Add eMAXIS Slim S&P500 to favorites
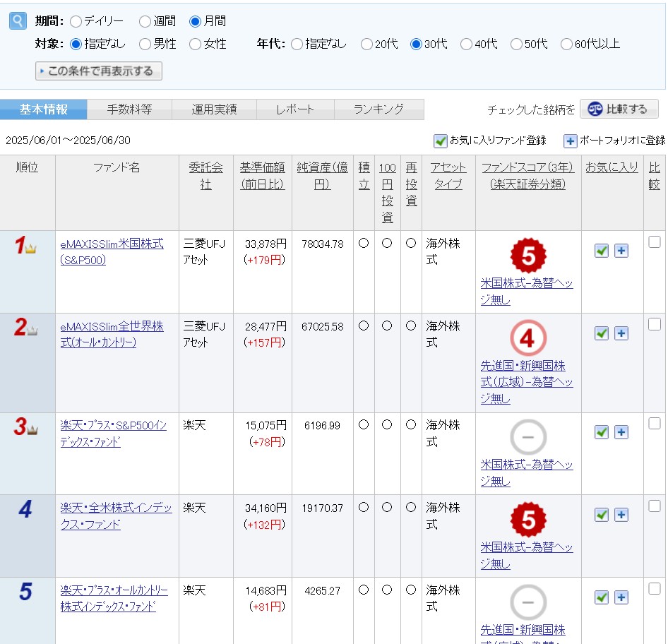Screen dimensions: 668x644 click(601, 251)
